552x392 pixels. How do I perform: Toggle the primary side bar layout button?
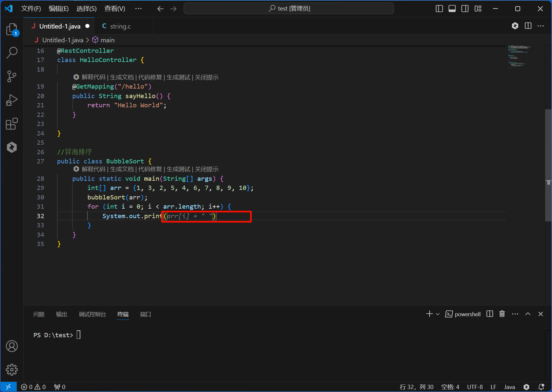pyautogui.click(x=439, y=9)
